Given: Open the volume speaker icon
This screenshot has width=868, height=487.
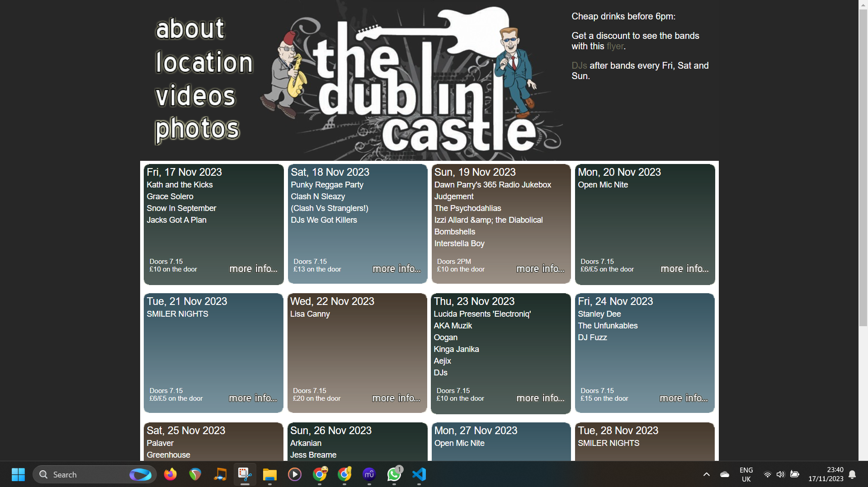Looking at the screenshot, I should (x=780, y=474).
